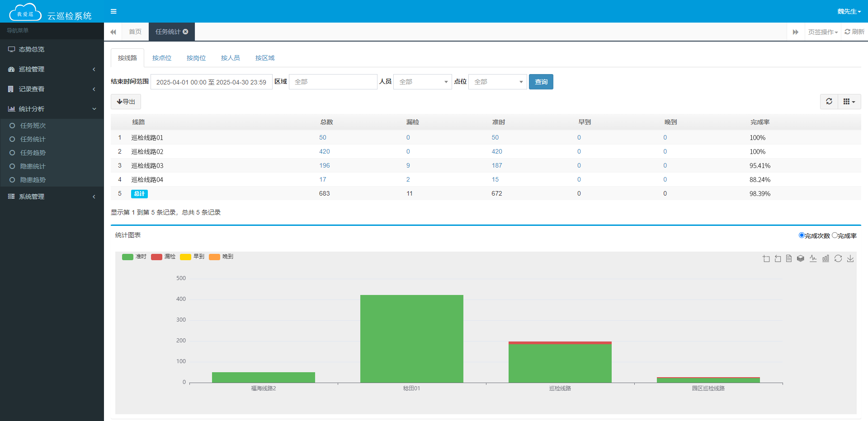Viewport: 868px width, 421px height.
Task: Click the 结束时间范围 date range field
Action: coord(211,82)
